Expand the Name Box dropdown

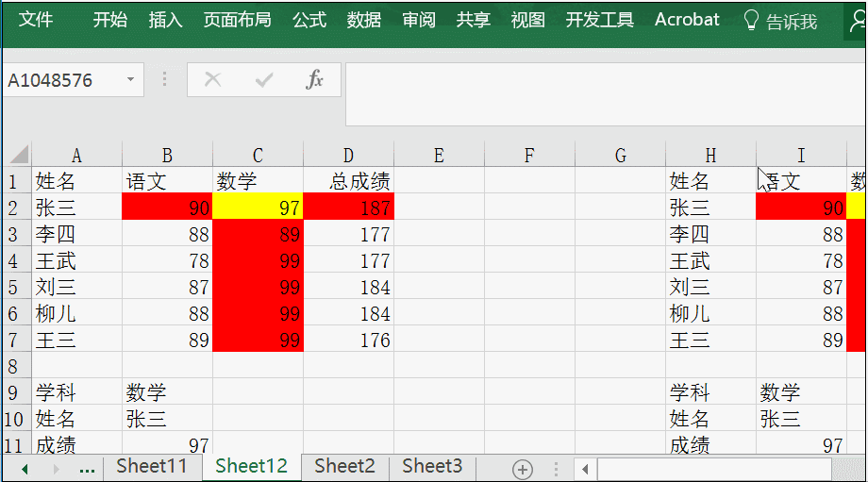[x=130, y=79]
